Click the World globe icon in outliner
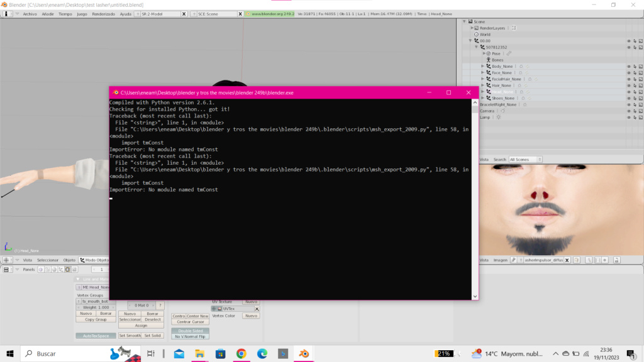Image resolution: width=644 pixels, height=362 pixels. [477, 35]
